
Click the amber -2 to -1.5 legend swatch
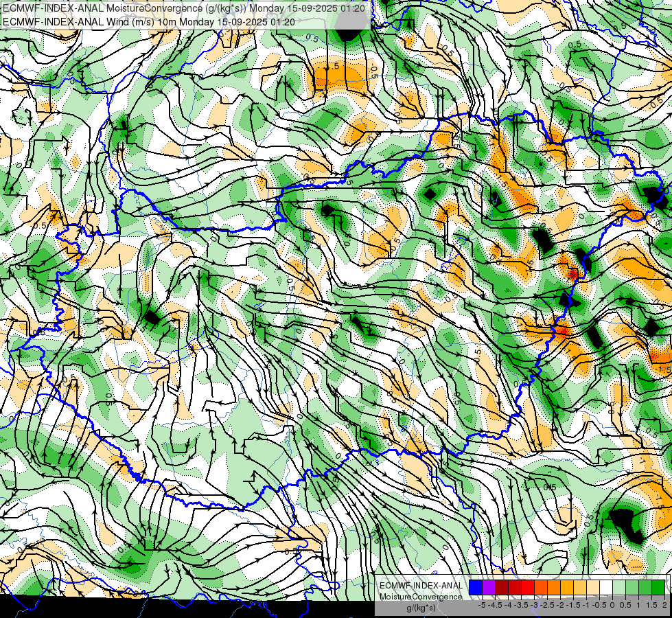click(x=567, y=588)
